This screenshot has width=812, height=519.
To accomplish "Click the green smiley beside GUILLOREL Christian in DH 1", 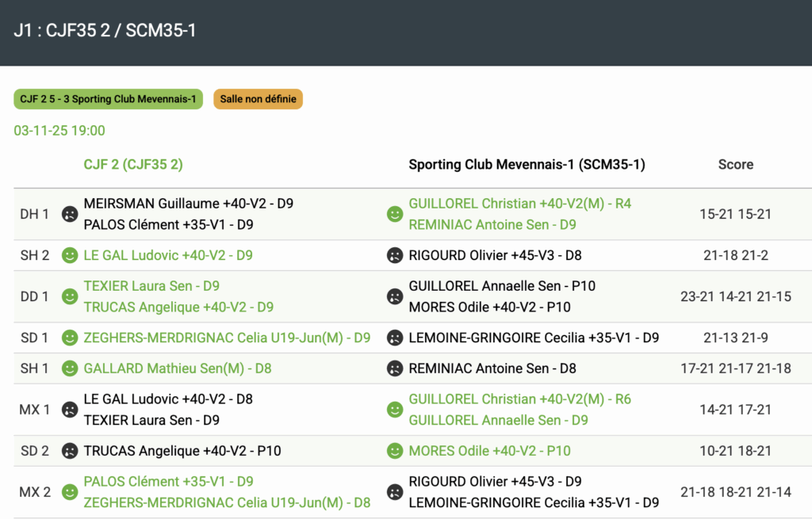I will pos(394,214).
